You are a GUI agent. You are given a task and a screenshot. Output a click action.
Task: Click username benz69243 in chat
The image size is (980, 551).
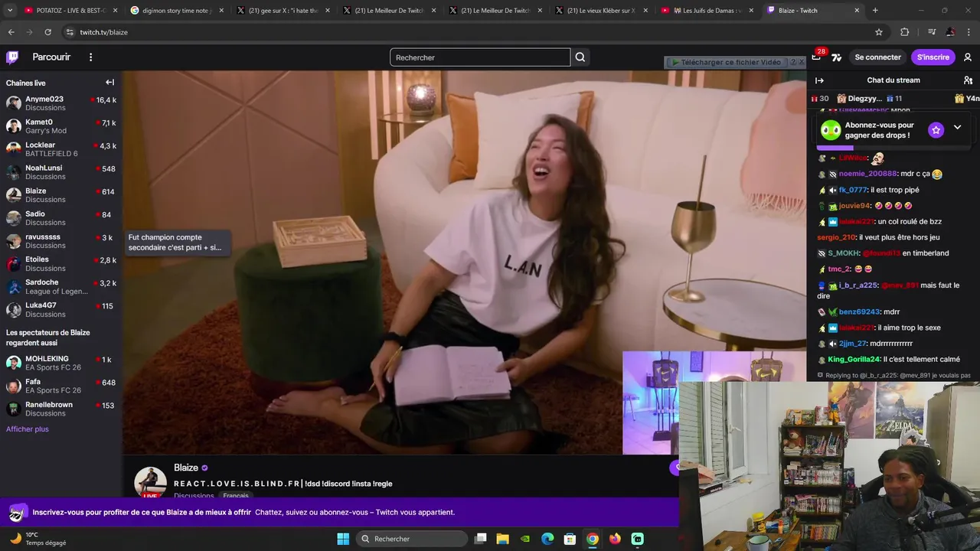(x=859, y=312)
